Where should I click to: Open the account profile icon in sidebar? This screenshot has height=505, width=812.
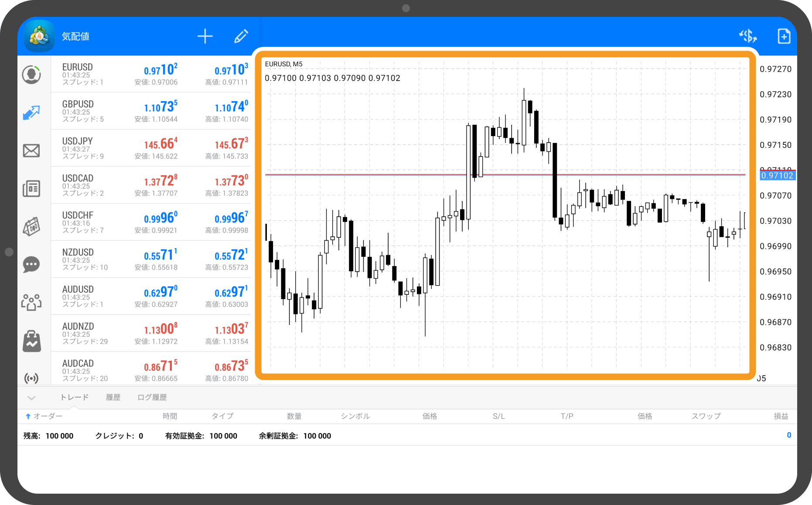click(31, 75)
